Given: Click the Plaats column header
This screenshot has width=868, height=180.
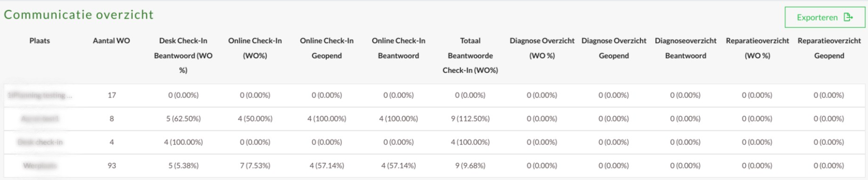Looking at the screenshot, I should click(40, 41).
